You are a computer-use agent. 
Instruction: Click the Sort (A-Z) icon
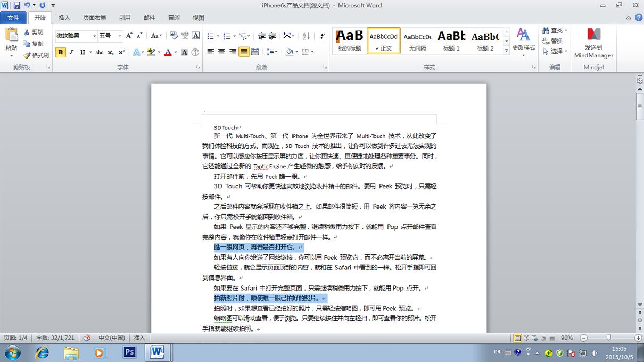click(x=306, y=36)
